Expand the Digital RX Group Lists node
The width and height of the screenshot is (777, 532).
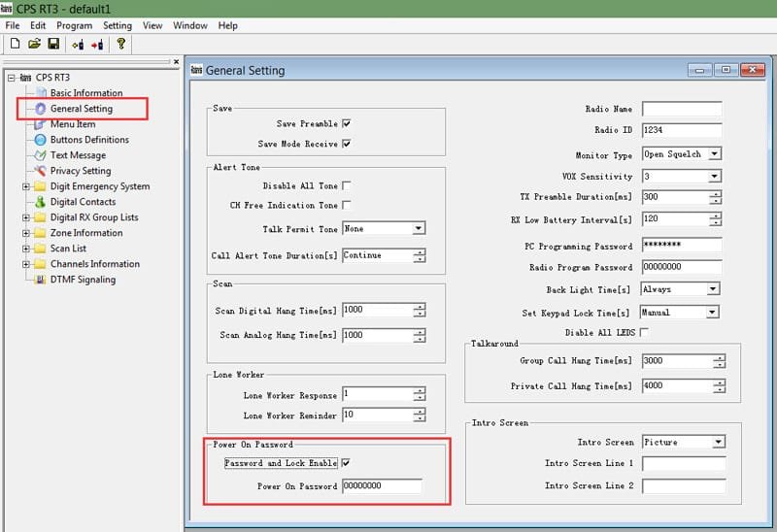(x=26, y=217)
